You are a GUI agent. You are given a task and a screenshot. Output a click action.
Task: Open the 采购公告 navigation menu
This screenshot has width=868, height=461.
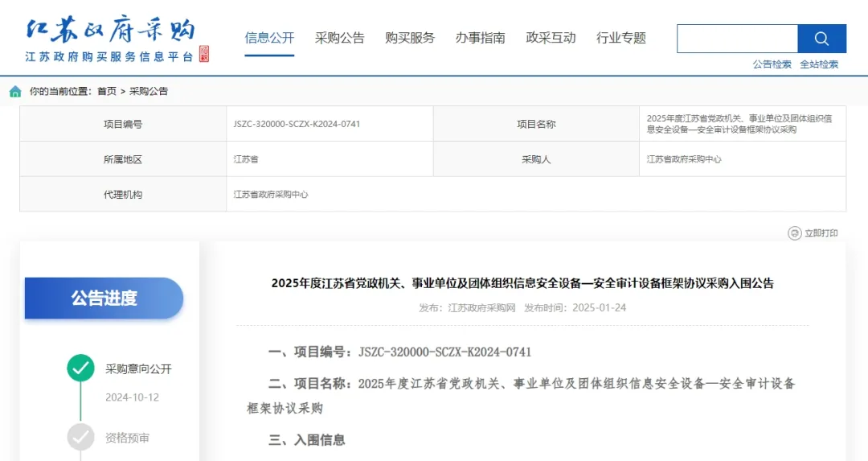(x=339, y=38)
